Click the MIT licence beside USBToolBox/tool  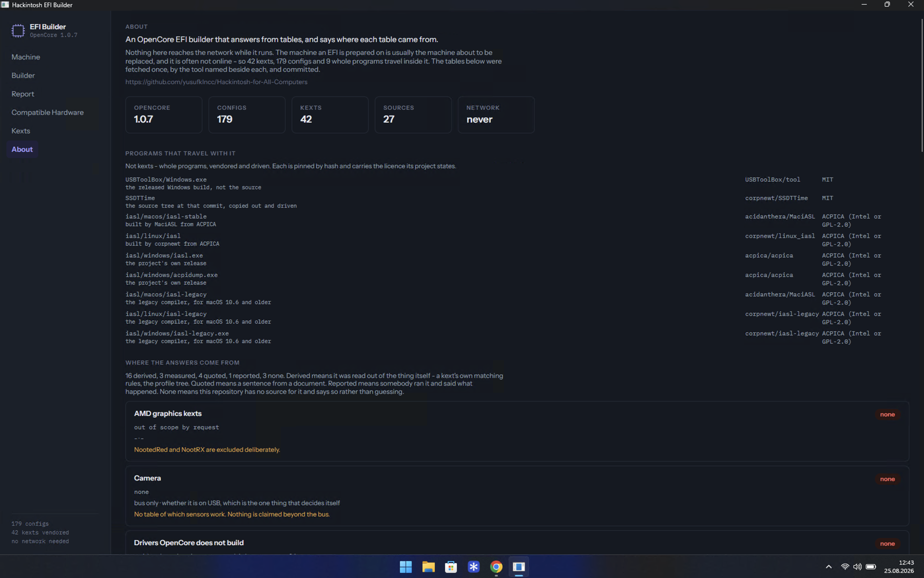(827, 180)
